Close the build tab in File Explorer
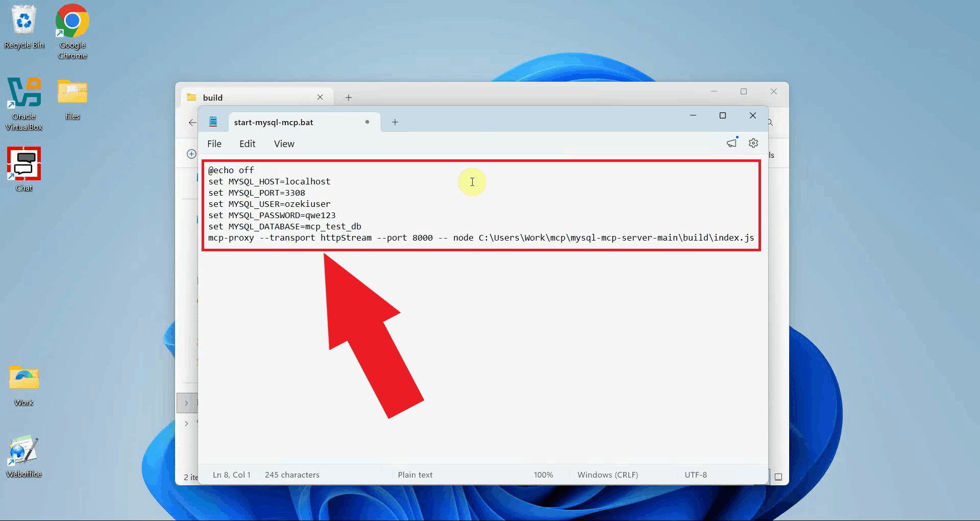Viewport: 980px width, 521px height. click(x=320, y=97)
